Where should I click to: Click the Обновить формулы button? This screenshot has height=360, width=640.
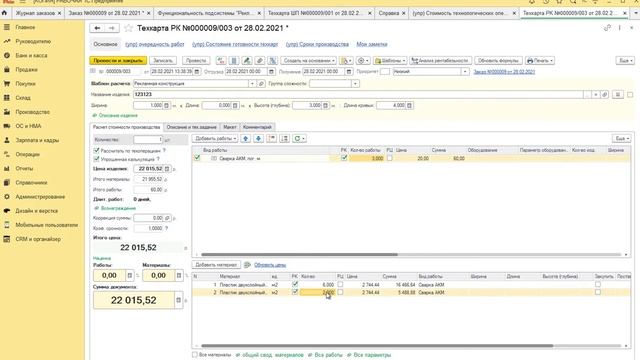pyautogui.click(x=498, y=60)
